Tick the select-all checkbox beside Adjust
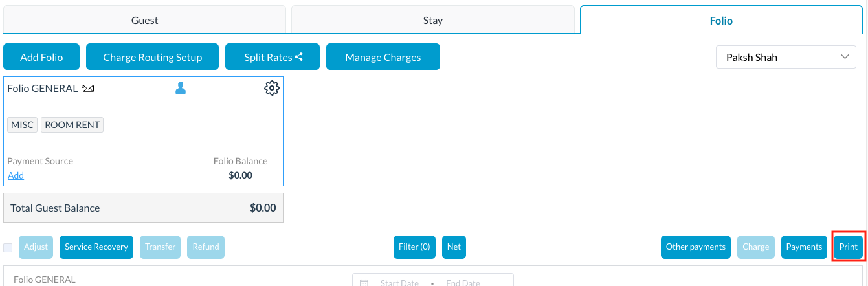Image resolution: width=868 pixels, height=286 pixels. tap(8, 247)
